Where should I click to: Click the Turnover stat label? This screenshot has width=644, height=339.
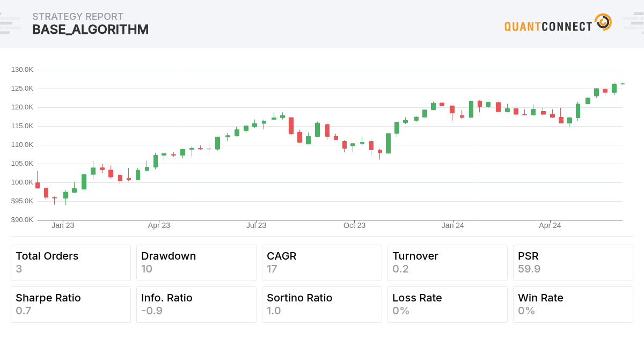tap(415, 256)
